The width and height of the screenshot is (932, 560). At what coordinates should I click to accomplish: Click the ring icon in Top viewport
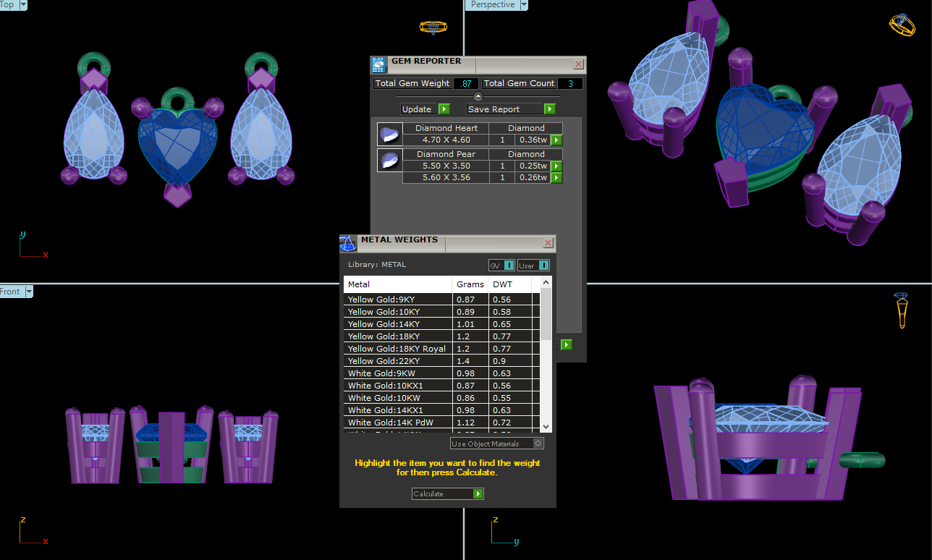click(433, 27)
